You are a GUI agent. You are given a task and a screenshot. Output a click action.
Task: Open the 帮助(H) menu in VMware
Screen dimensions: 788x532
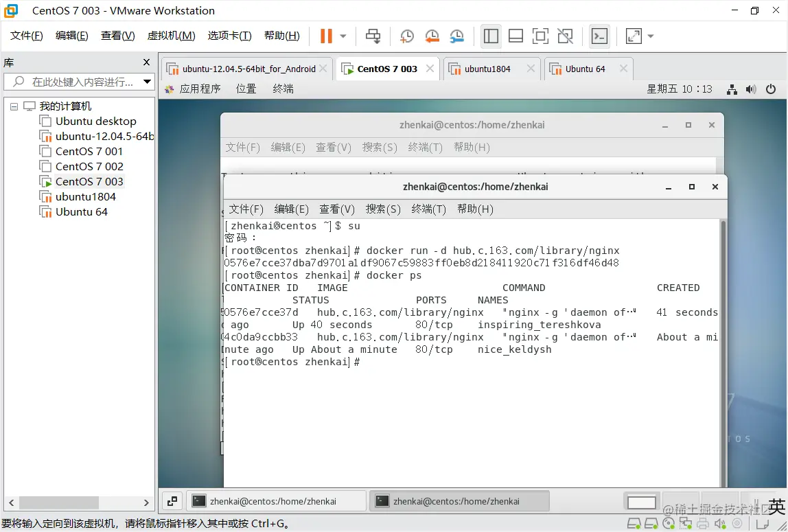[282, 36]
